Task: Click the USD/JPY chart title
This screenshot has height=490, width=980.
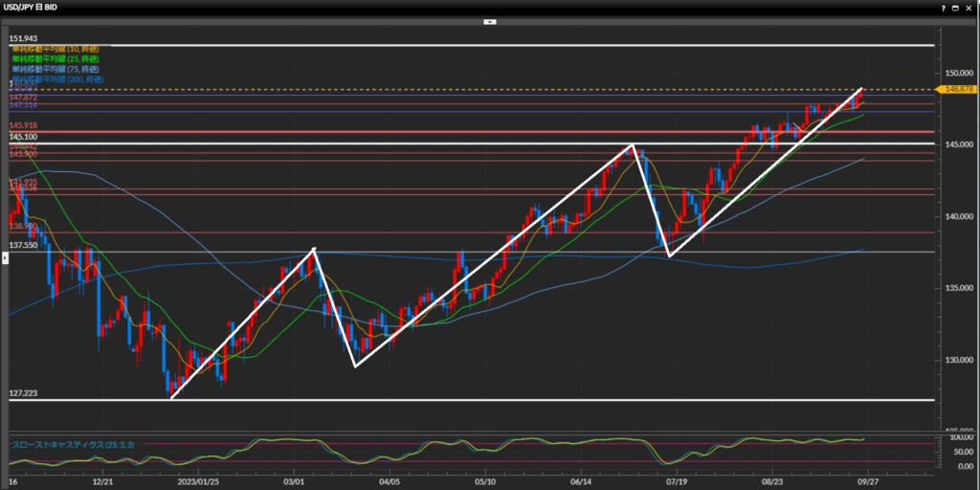Action: 33,7
